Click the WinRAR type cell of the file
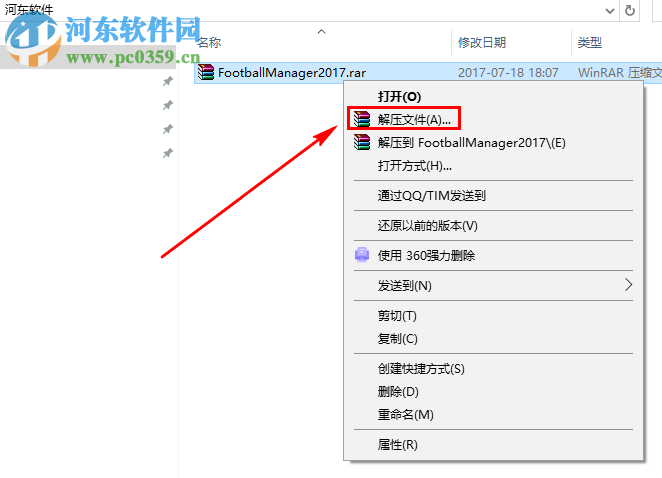 pos(619,73)
